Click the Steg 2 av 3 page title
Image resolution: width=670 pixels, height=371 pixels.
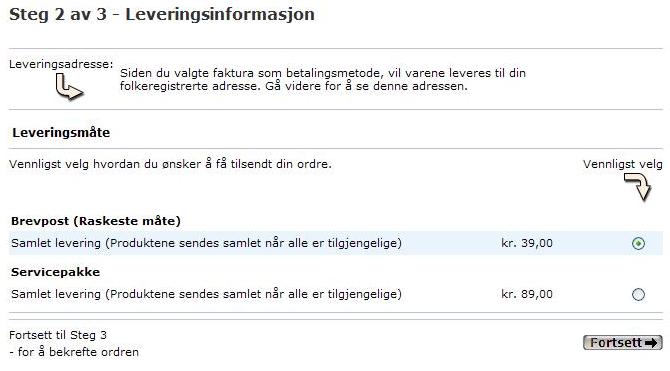click(x=162, y=14)
